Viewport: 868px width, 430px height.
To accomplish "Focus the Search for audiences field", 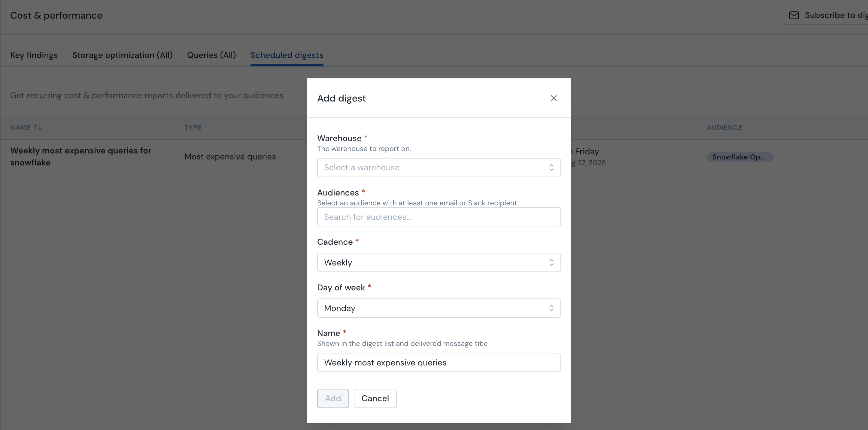I will coord(439,217).
